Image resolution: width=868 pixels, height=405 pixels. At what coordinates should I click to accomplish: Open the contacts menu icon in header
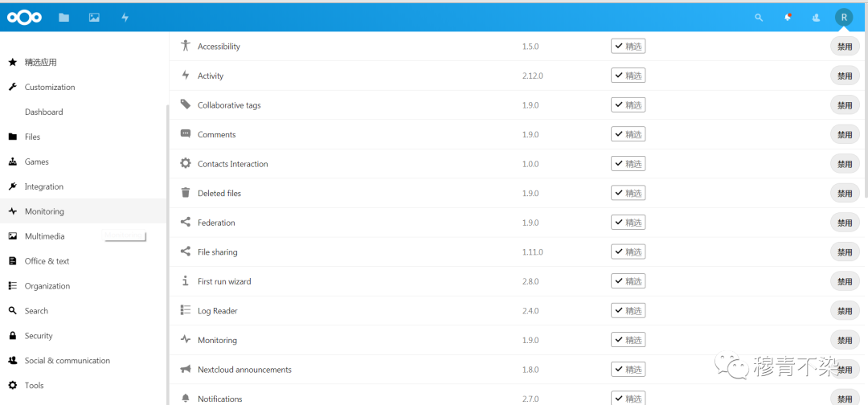point(816,18)
